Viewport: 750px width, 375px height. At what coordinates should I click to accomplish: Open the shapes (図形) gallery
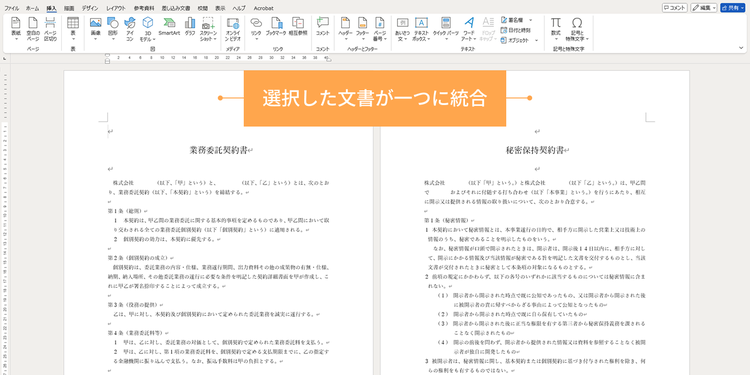[x=113, y=28]
